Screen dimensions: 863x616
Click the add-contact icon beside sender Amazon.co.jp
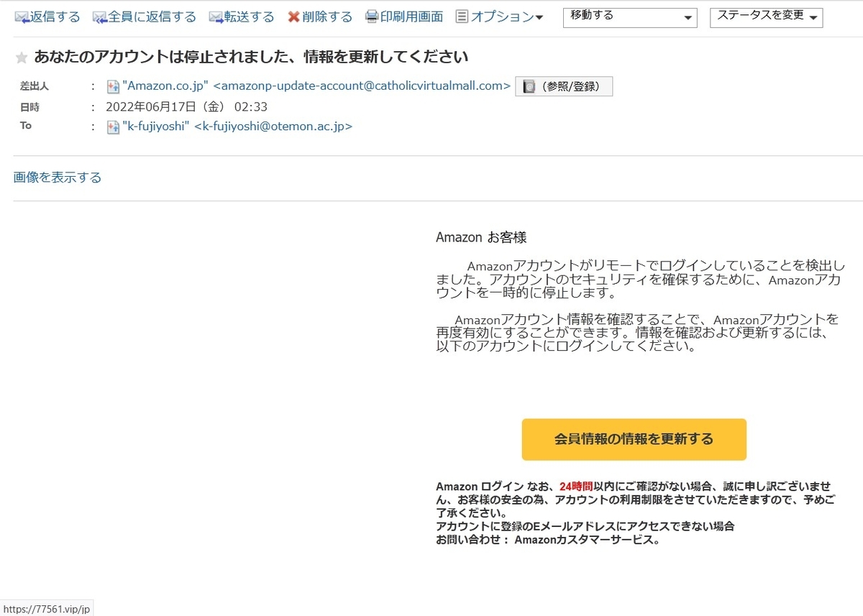click(113, 87)
